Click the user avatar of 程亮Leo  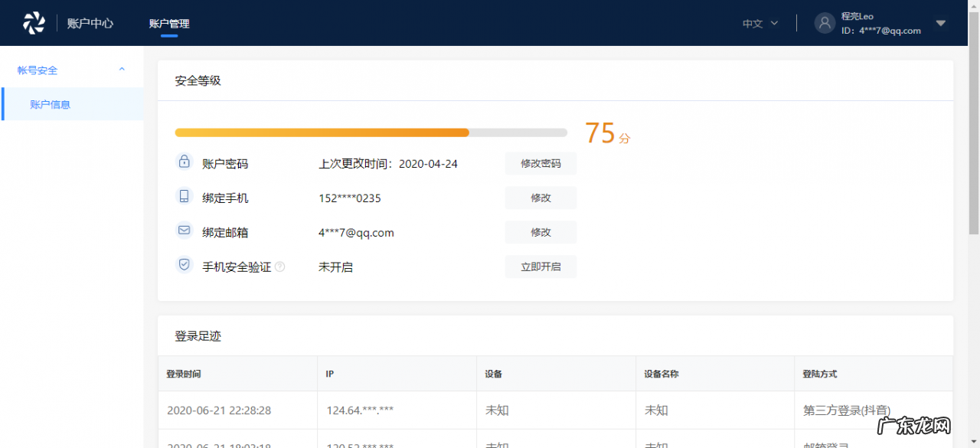(825, 22)
